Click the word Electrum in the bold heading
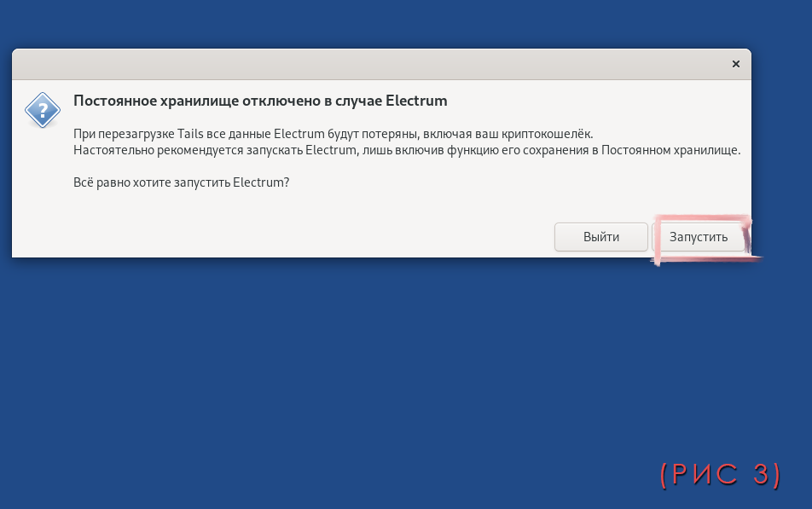The image size is (812, 509). point(416,101)
